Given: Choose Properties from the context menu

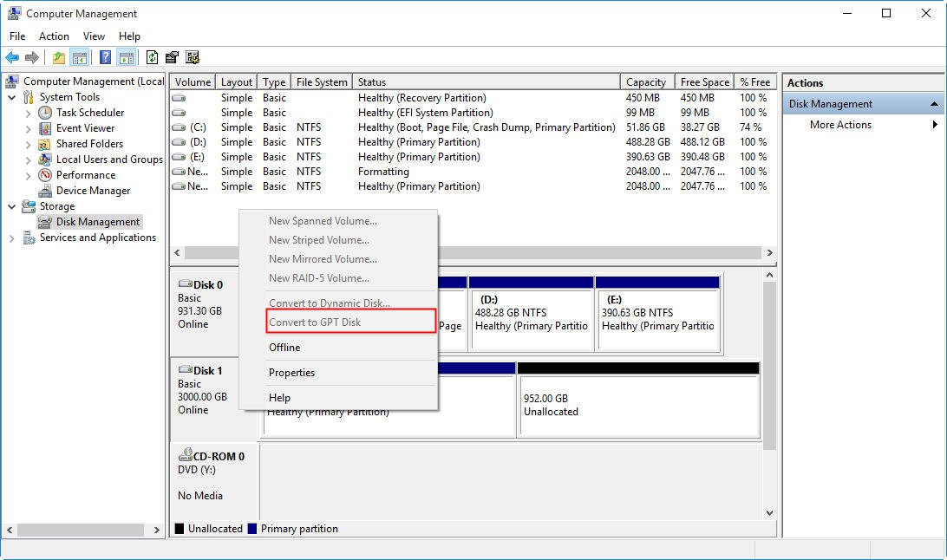Looking at the screenshot, I should pyautogui.click(x=338, y=373).
